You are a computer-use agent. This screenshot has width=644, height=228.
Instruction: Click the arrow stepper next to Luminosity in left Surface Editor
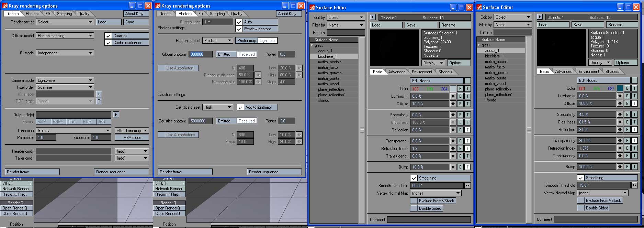pos(453,96)
